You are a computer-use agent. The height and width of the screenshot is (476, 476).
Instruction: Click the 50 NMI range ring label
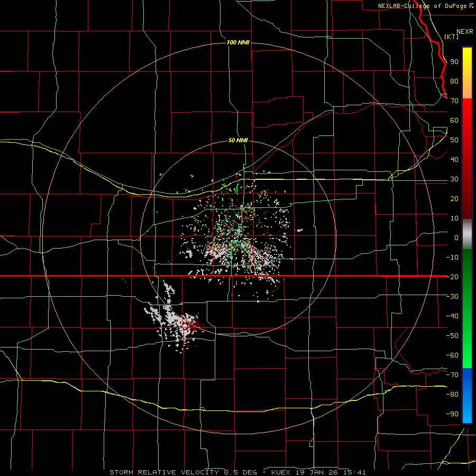pyautogui.click(x=238, y=140)
